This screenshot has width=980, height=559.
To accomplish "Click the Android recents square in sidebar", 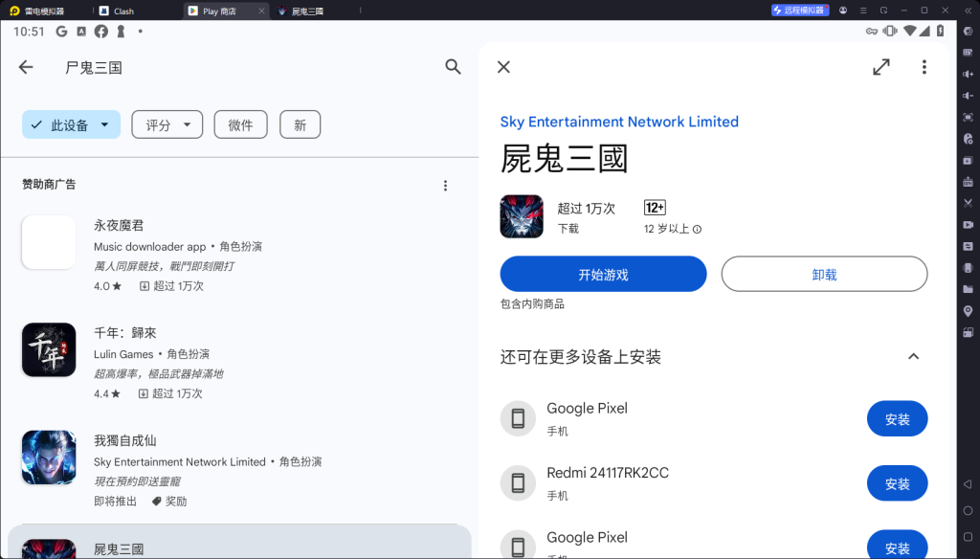I will click(x=969, y=536).
